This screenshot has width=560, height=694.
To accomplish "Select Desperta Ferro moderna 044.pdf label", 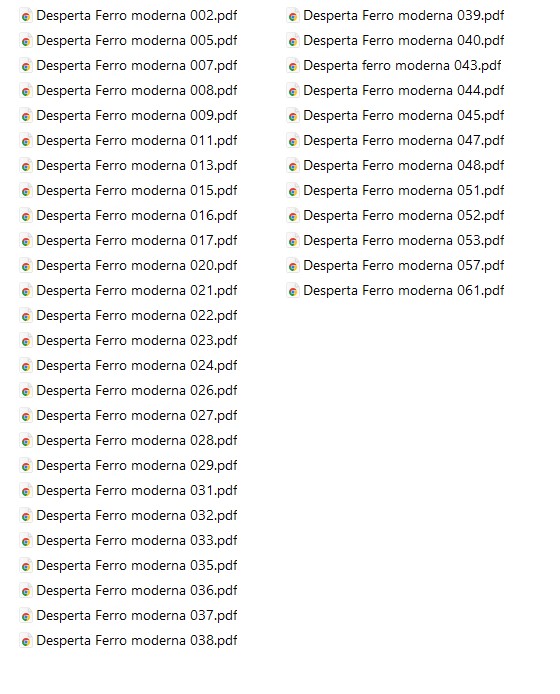I will click(404, 91).
